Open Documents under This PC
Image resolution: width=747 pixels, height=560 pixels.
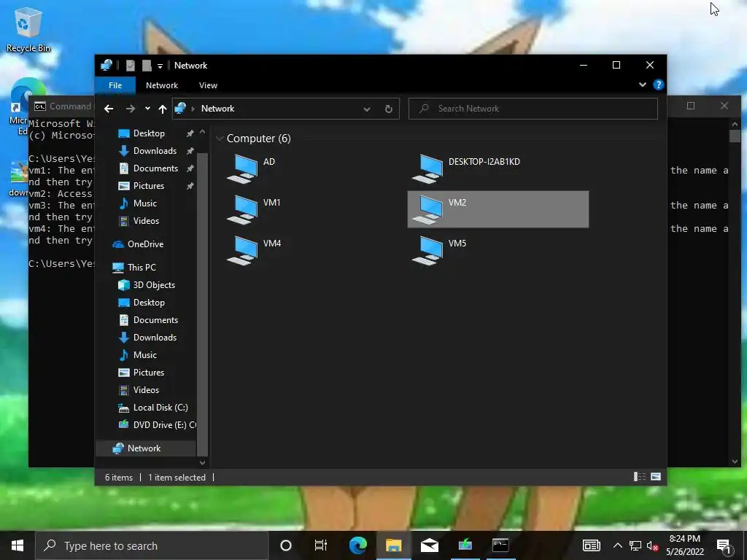[x=155, y=320]
